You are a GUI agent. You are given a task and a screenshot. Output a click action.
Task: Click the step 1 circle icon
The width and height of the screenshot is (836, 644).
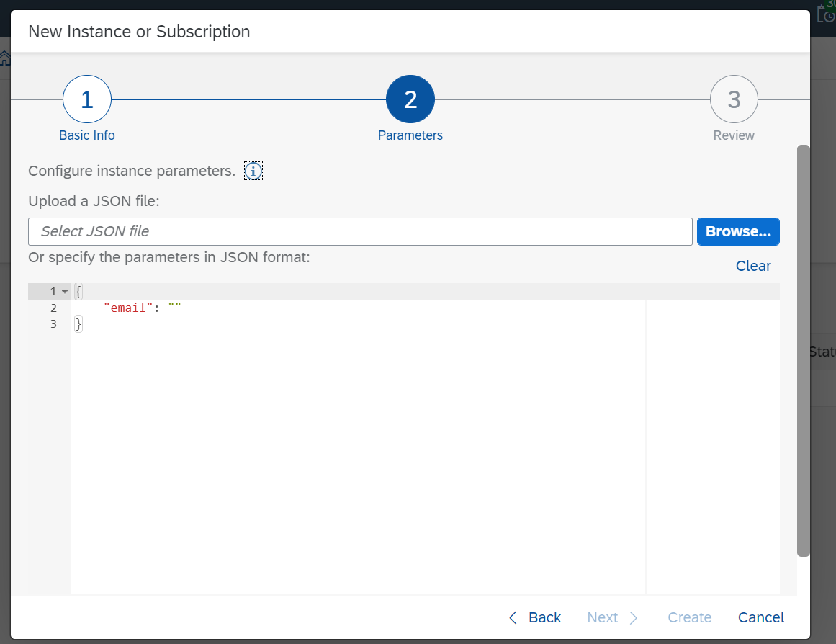[x=86, y=99]
